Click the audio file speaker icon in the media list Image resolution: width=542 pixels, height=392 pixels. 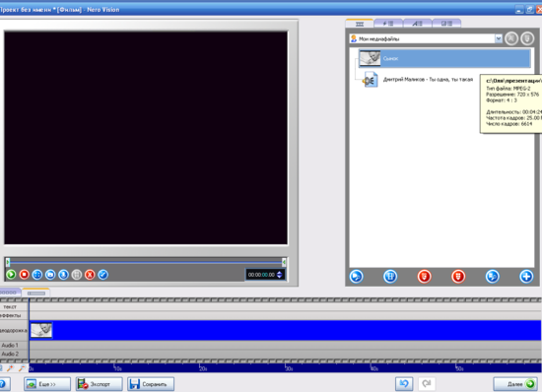pos(370,80)
